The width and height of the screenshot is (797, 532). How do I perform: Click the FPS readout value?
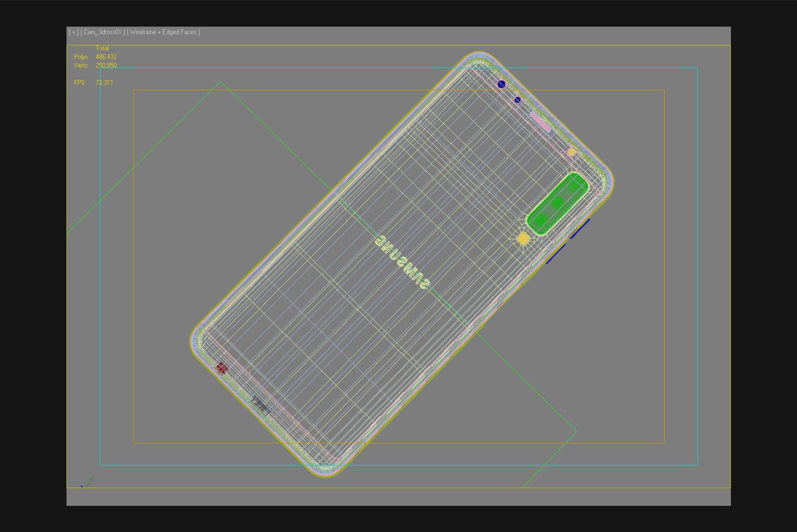click(x=104, y=82)
